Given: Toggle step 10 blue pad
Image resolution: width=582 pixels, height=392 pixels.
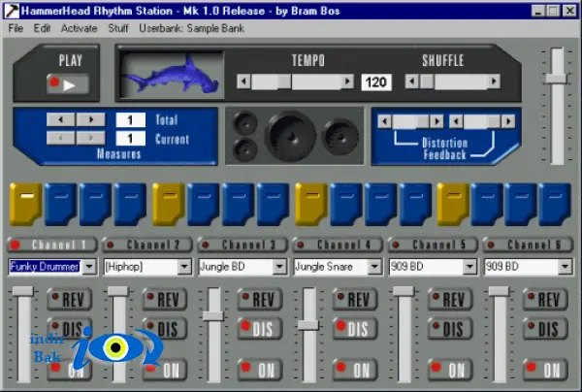Looking at the screenshot, I should [346, 204].
